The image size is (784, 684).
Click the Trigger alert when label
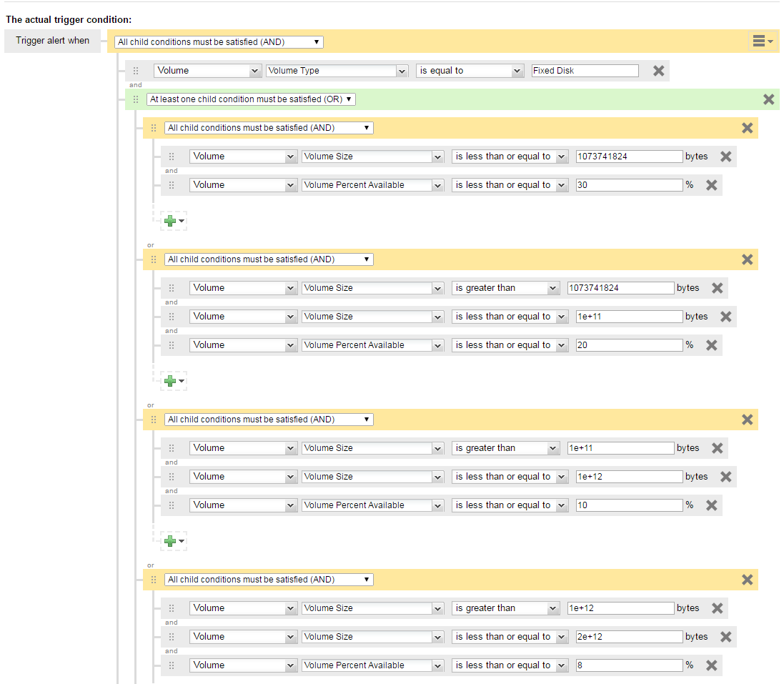[52, 41]
